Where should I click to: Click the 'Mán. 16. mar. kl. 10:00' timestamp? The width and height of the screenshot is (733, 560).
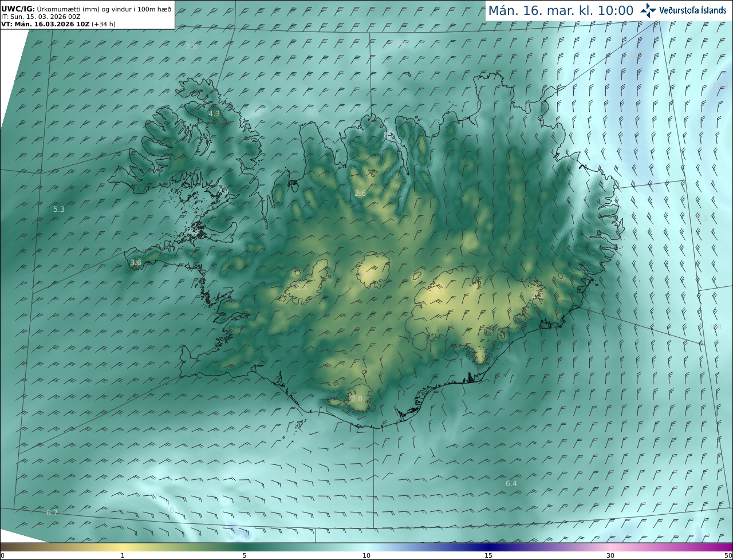click(561, 10)
